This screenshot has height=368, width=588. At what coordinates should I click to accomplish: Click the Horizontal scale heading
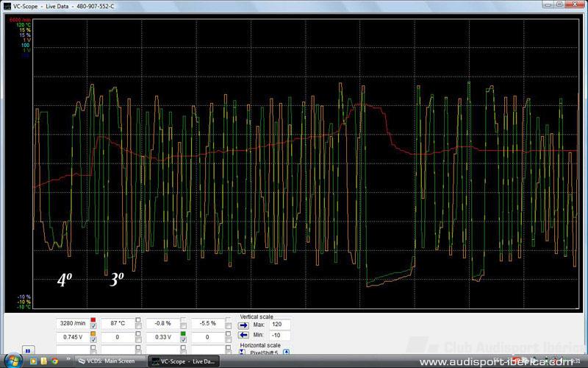click(x=260, y=345)
